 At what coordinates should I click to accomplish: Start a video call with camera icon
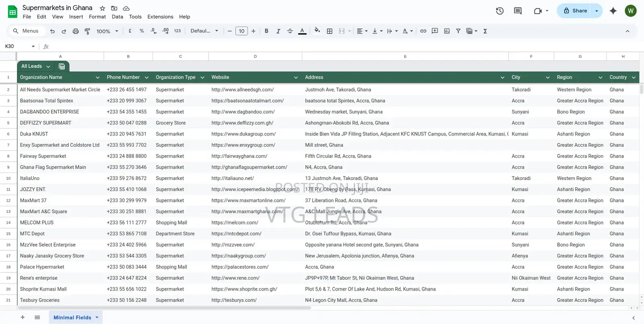(538, 11)
